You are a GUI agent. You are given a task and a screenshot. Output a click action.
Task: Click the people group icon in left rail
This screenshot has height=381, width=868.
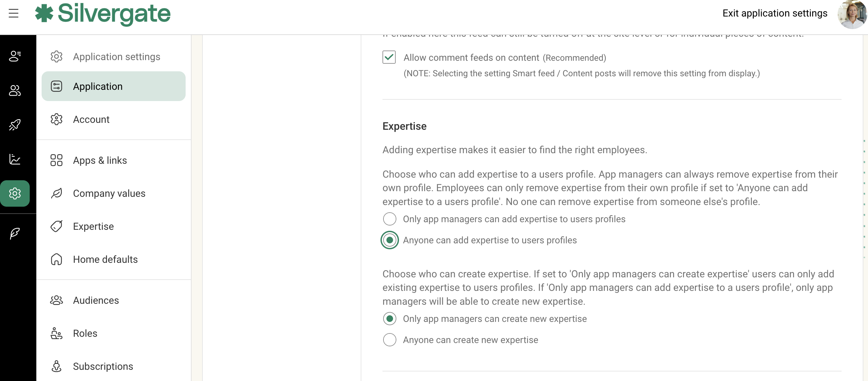(x=15, y=90)
